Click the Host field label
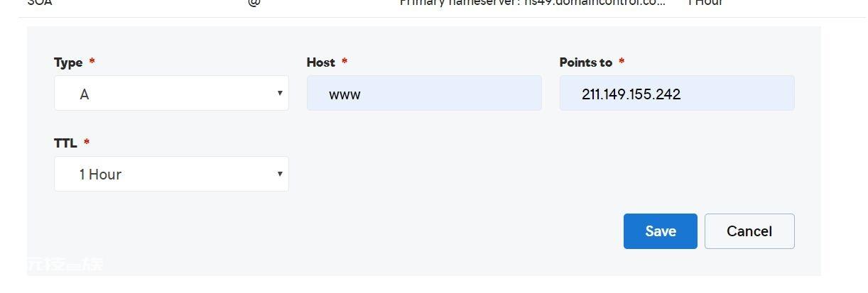This screenshot has height=293, width=868. pyautogui.click(x=320, y=62)
